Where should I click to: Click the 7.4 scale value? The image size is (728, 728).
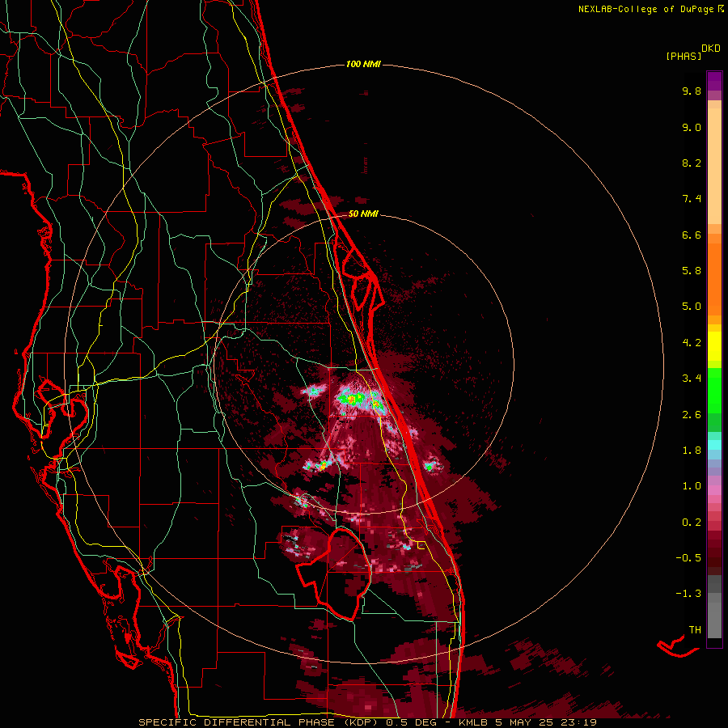click(692, 199)
